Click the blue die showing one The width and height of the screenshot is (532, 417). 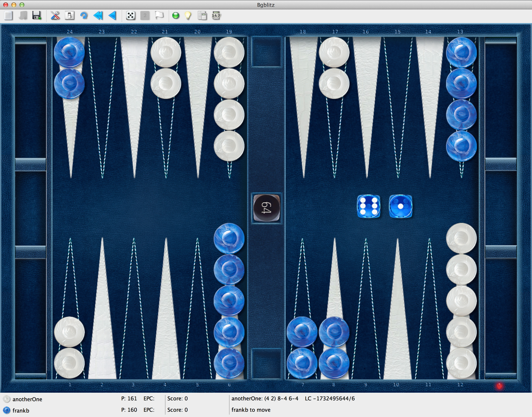[400, 206]
